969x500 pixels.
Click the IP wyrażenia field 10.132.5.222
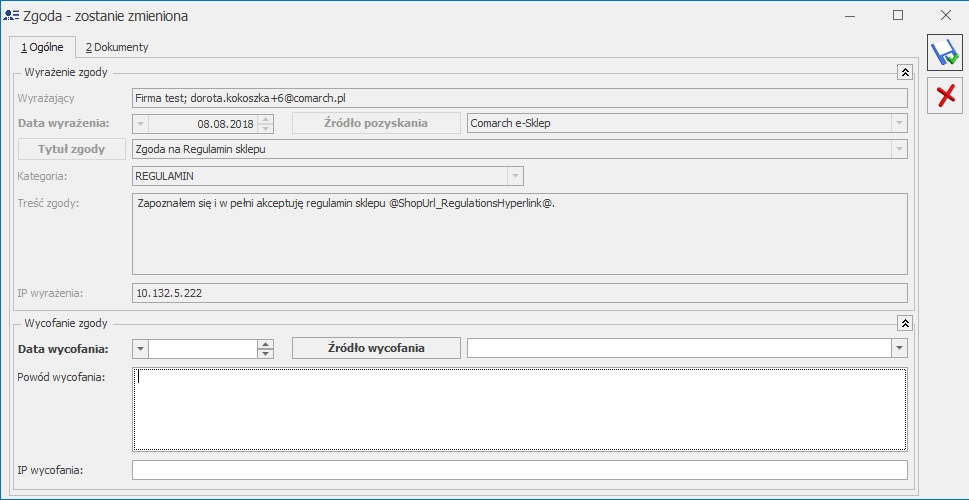click(520, 293)
